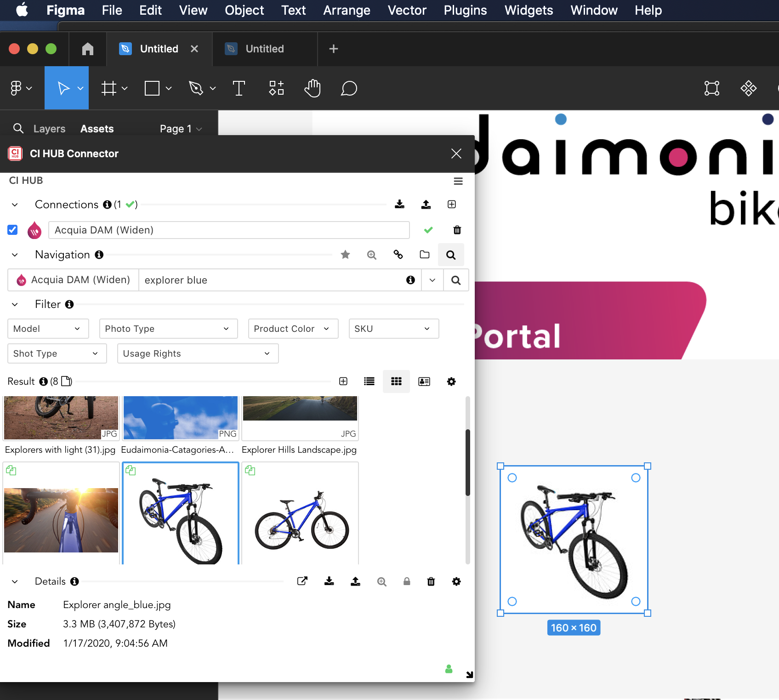The height and width of the screenshot is (700, 779).
Task: Switch to the Assets tab
Action: (97, 129)
